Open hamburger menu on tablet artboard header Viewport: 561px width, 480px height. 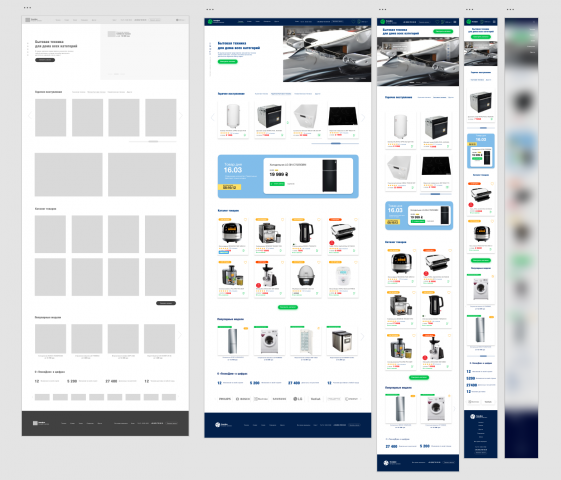455,22
